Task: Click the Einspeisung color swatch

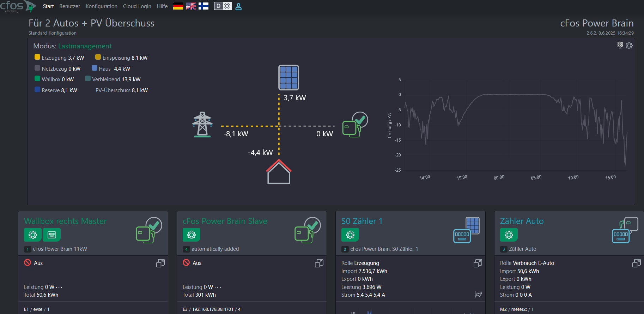Action: pos(98,57)
